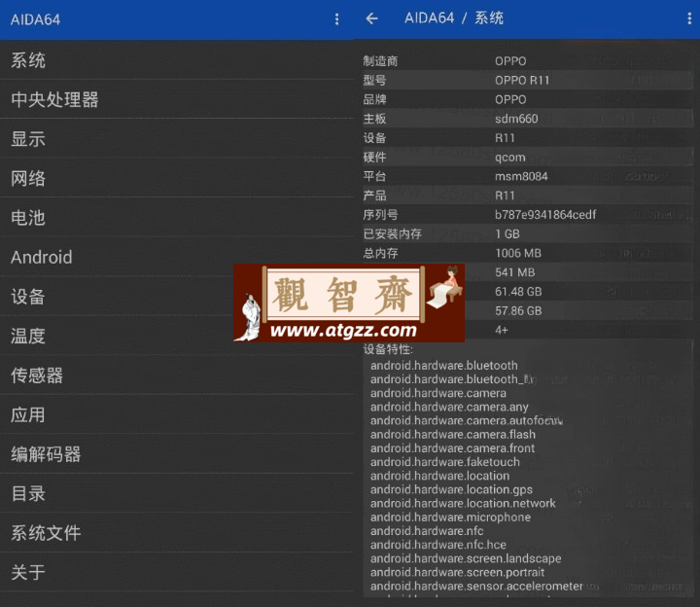Open the 电池 category
This screenshot has height=607, width=700.
[x=177, y=218]
